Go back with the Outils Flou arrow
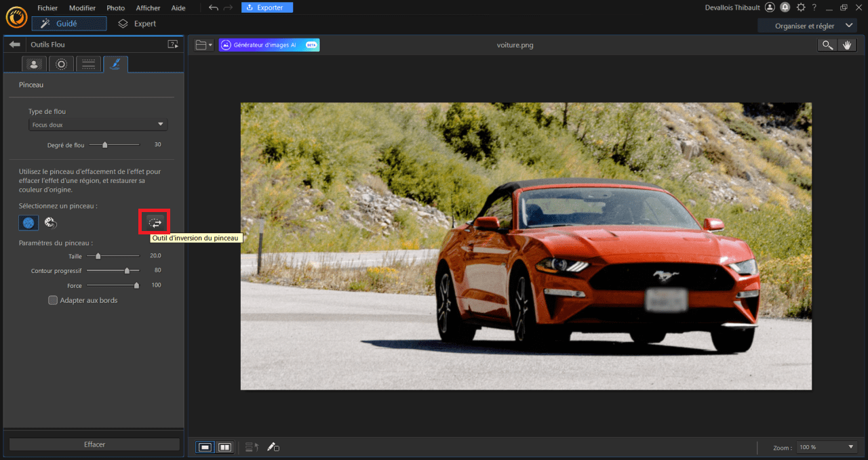 (15, 45)
